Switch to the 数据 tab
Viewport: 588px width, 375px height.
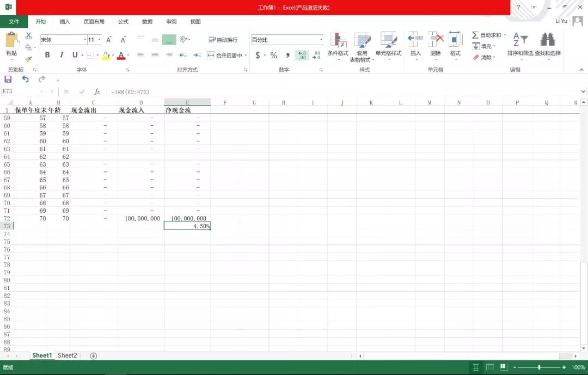[x=148, y=22]
